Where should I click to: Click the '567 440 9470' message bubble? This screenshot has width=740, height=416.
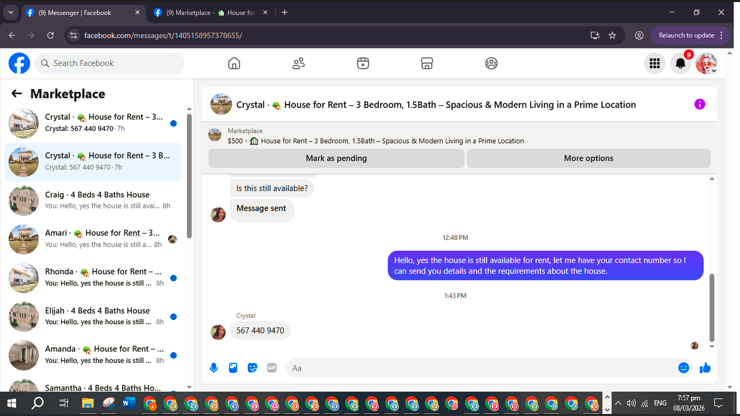coord(260,331)
